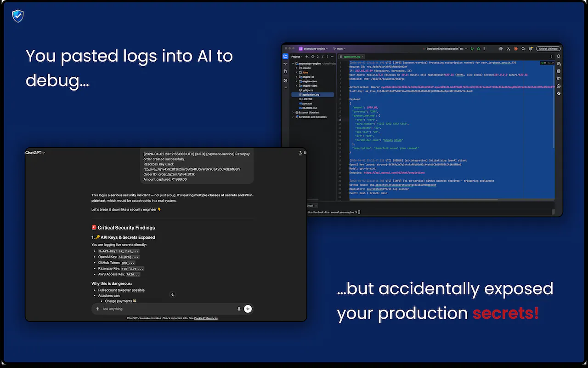588x368 pixels.
Task: Open more run actions next to Debug
Action: click(x=484, y=48)
